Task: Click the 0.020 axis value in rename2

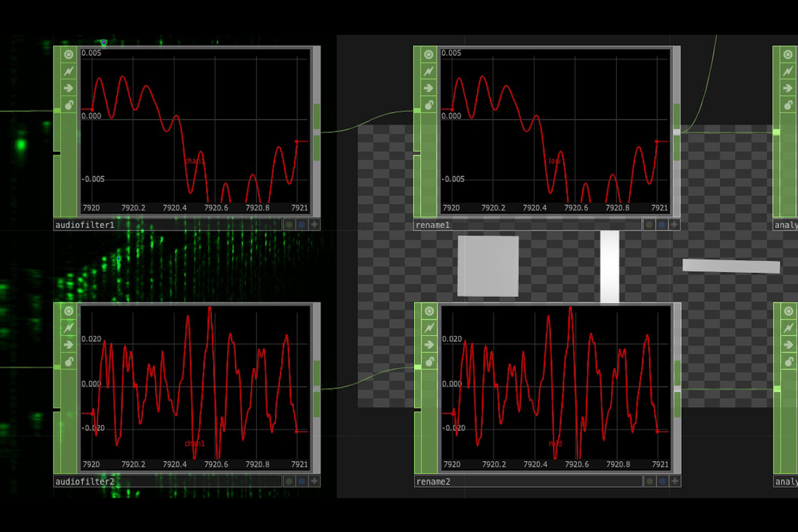Action: (x=451, y=339)
